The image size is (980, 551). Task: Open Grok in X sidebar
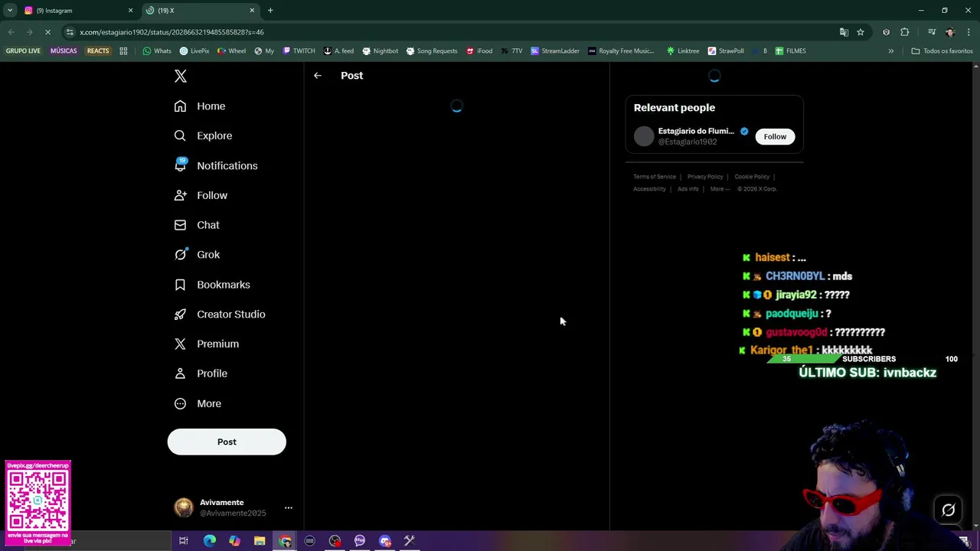[x=197, y=255]
